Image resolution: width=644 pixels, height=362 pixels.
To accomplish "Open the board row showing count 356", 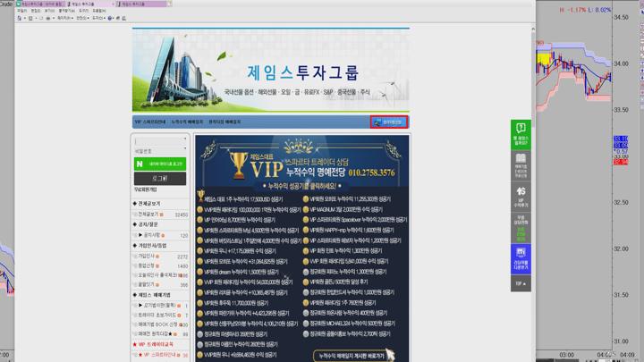I will 161,284.
